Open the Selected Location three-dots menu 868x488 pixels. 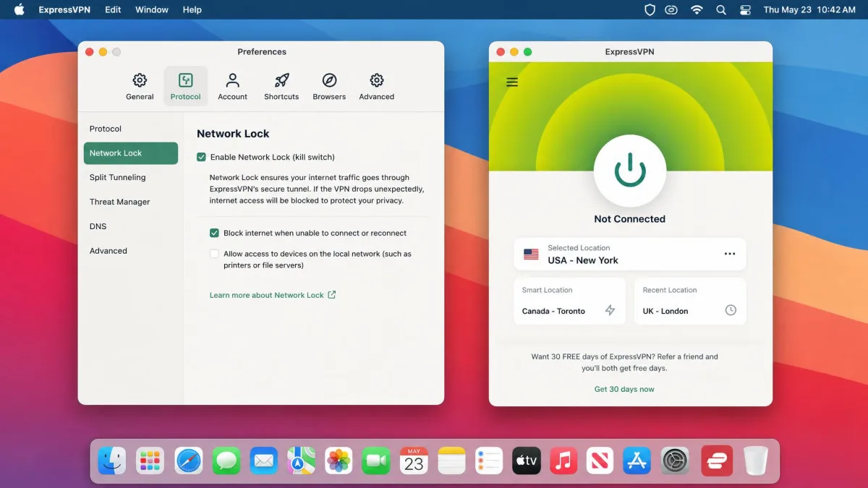pyautogui.click(x=730, y=254)
